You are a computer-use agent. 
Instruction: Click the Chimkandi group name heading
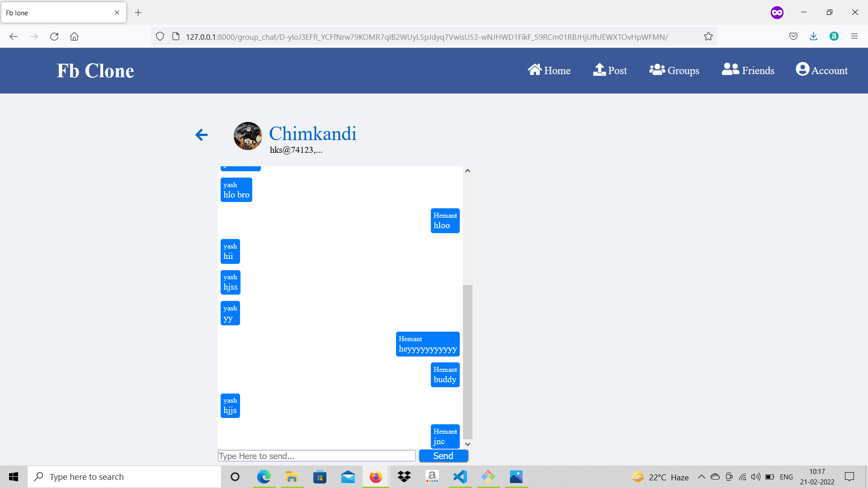pos(313,134)
